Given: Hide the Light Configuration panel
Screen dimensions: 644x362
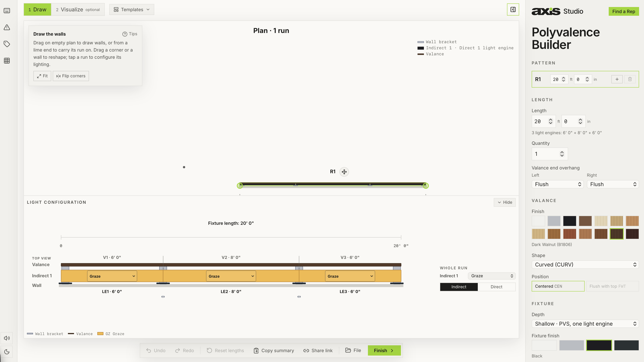Looking at the screenshot, I should pos(505,202).
